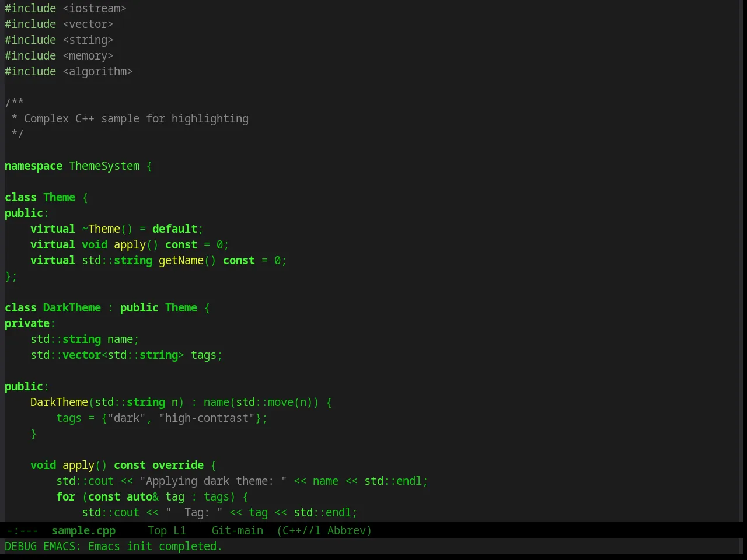
Task: Click the closing '};' of class Theme
Action: click(x=11, y=276)
